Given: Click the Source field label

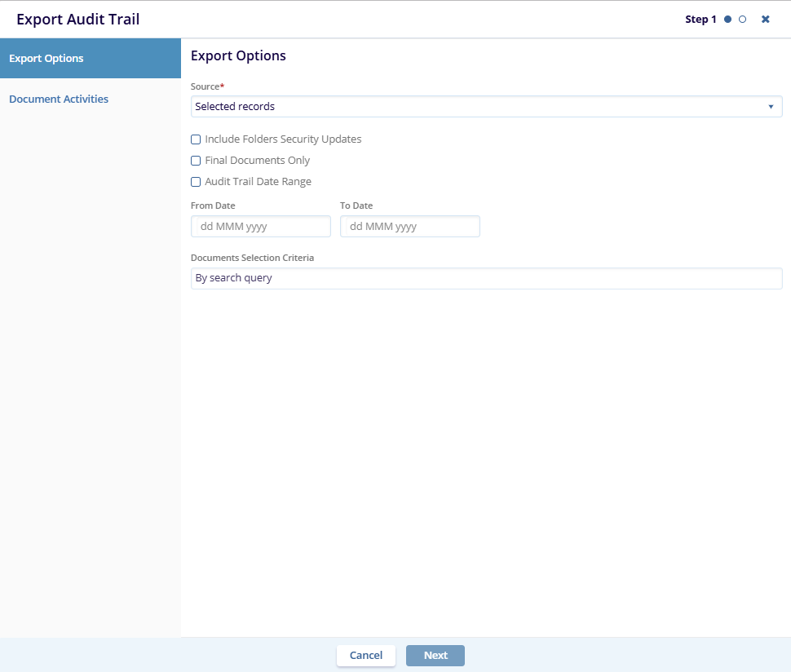Looking at the screenshot, I should click(x=205, y=86).
